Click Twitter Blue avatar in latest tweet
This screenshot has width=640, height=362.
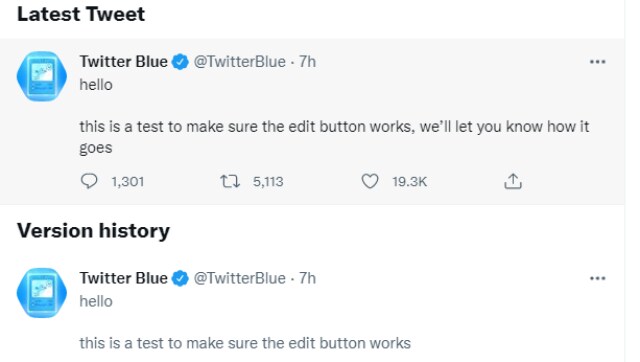42,76
